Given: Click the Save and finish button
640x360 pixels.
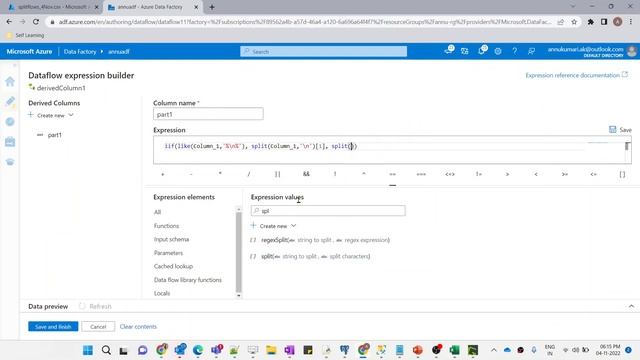Looking at the screenshot, I should coord(53,327).
